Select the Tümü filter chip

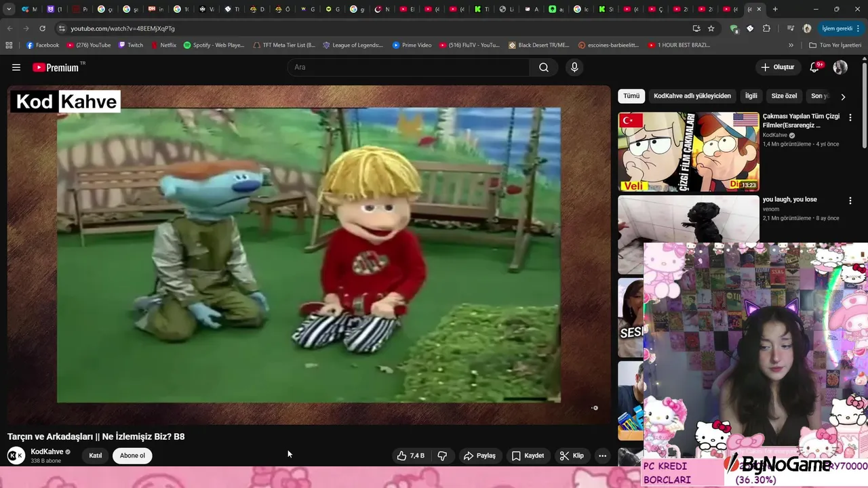631,96
